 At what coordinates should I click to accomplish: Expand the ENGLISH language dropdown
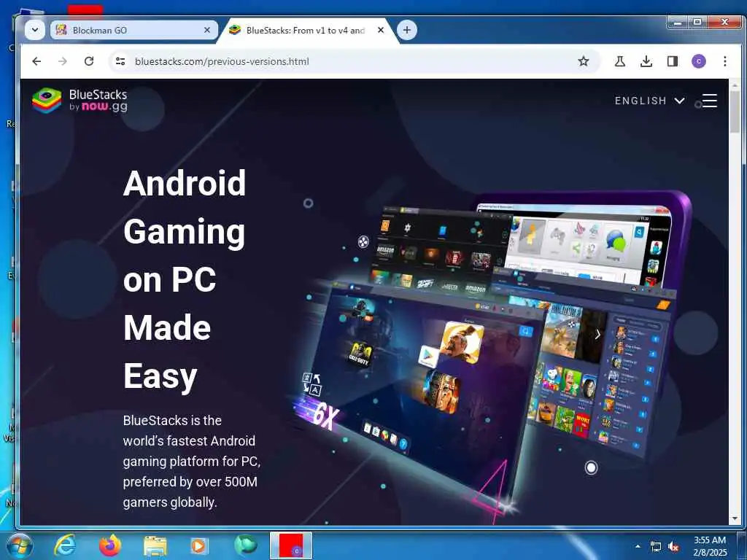[650, 101]
